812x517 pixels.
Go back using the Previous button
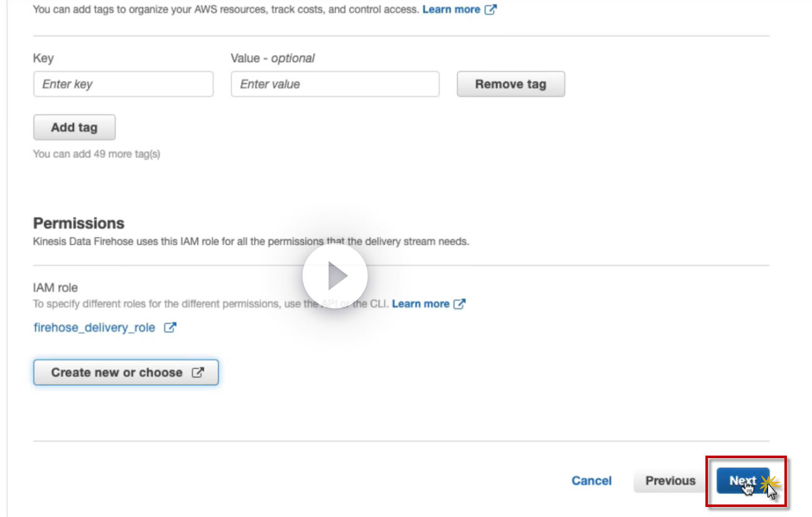point(670,481)
